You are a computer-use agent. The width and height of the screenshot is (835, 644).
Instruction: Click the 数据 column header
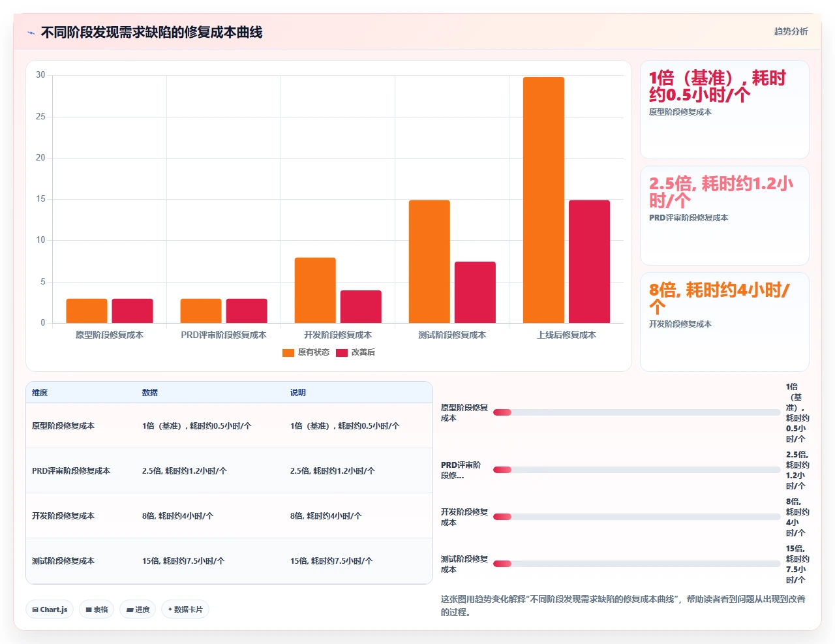tap(150, 393)
